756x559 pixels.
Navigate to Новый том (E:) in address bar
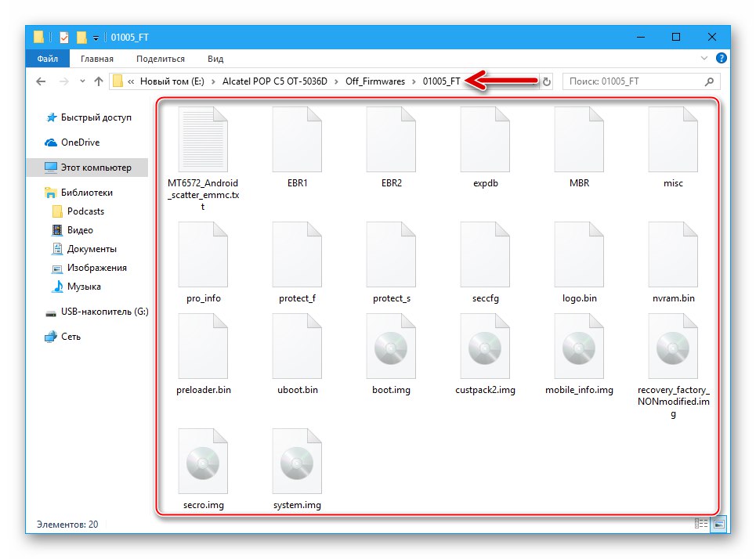tap(172, 81)
